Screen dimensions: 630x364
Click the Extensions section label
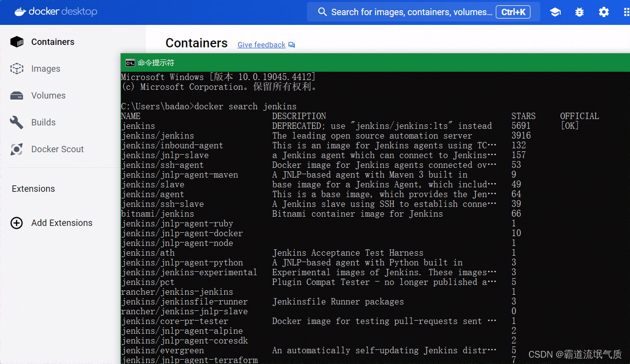coord(33,189)
